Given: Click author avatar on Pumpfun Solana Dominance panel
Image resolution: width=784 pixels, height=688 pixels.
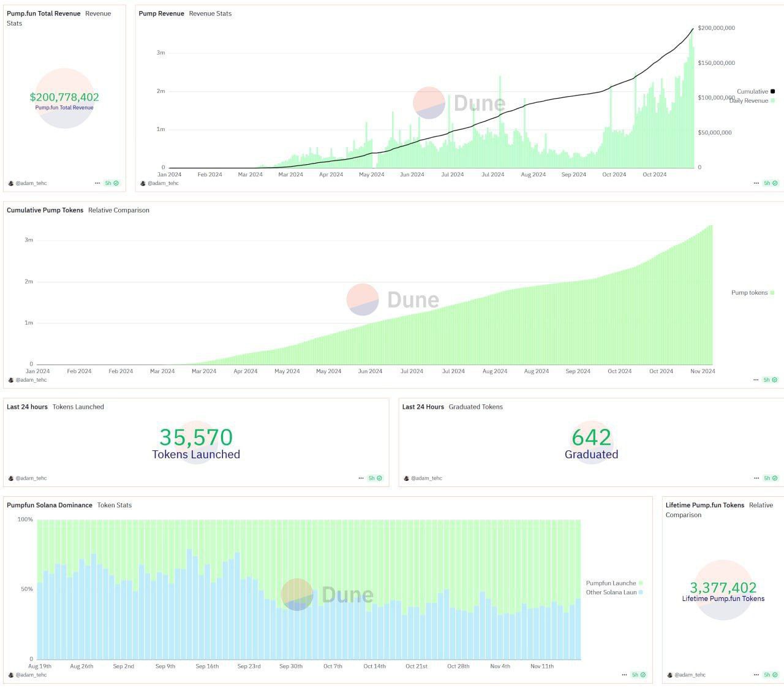Looking at the screenshot, I should 10,675.
